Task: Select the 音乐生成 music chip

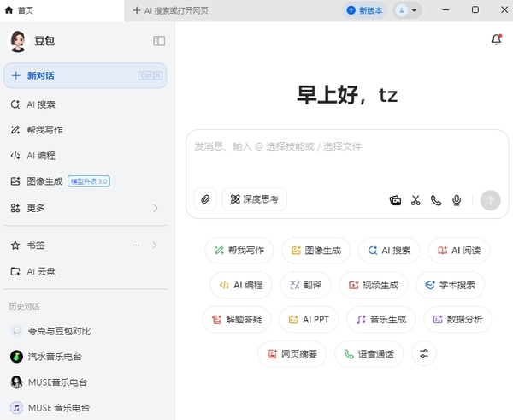Action: pos(381,320)
